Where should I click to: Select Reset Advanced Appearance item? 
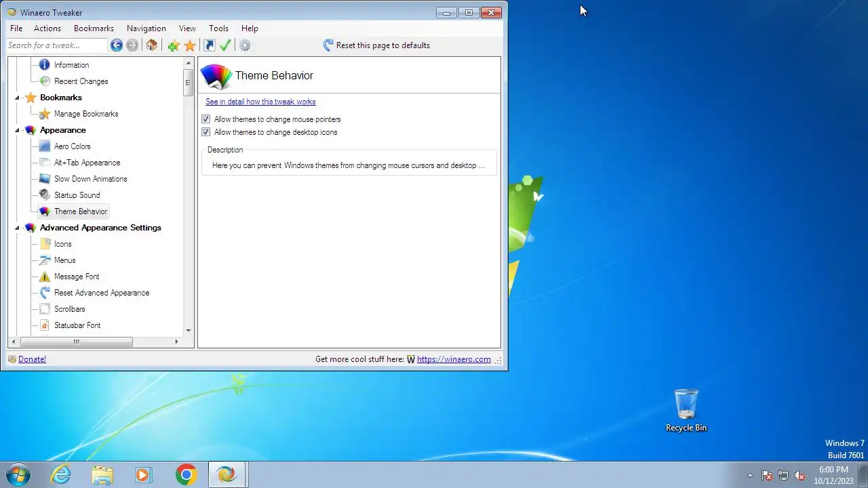click(x=102, y=293)
